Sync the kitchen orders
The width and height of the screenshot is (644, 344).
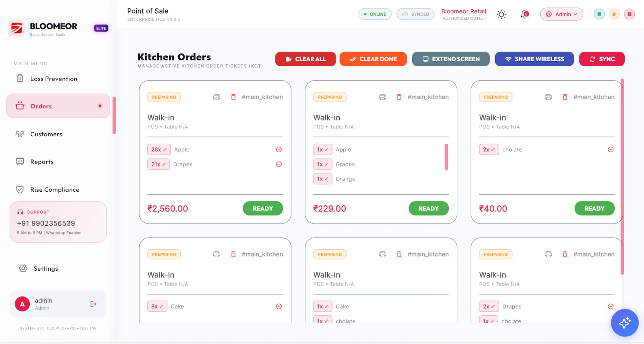pos(602,59)
